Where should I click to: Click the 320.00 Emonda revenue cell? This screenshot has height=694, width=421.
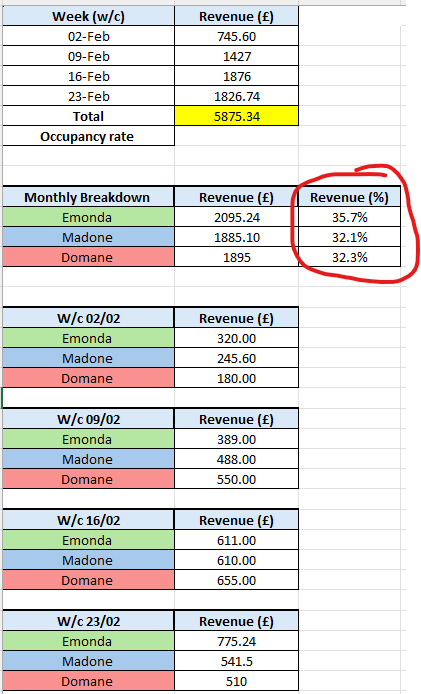coord(236,338)
